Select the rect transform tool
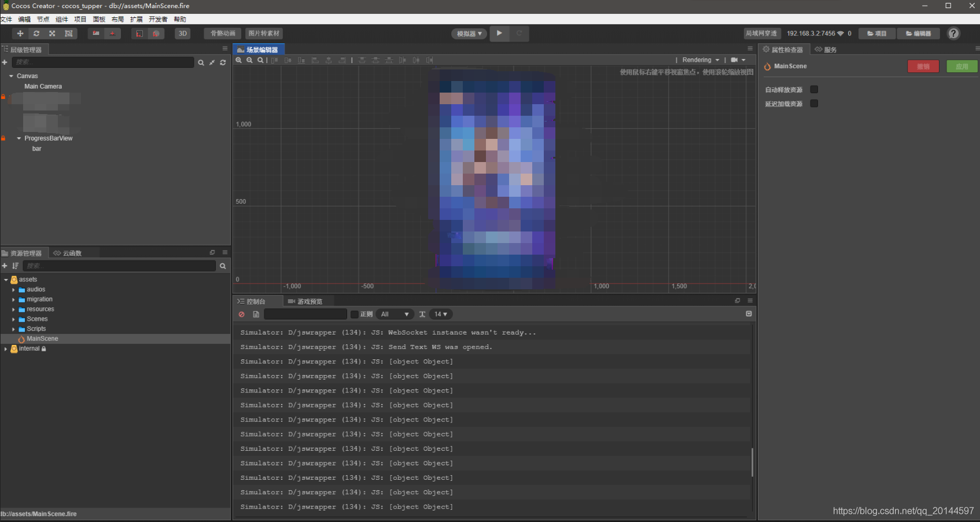The height and width of the screenshot is (522, 980). [69, 34]
